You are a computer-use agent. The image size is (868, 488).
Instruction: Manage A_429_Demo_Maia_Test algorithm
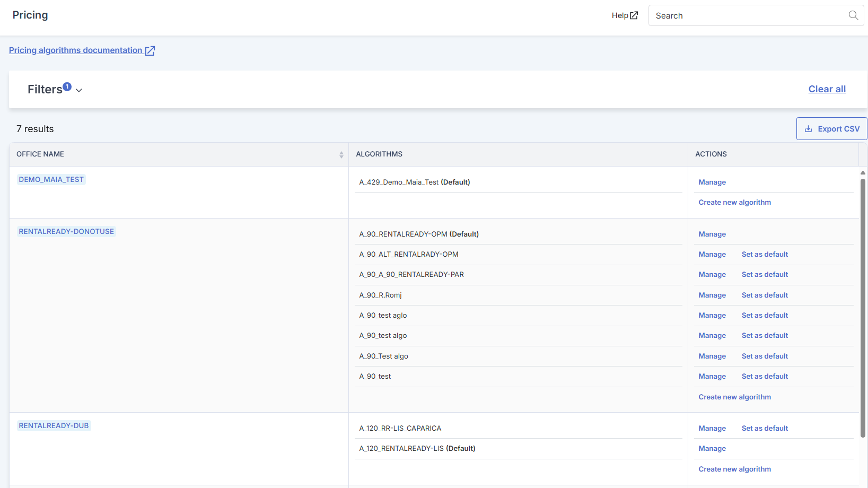[x=712, y=182]
